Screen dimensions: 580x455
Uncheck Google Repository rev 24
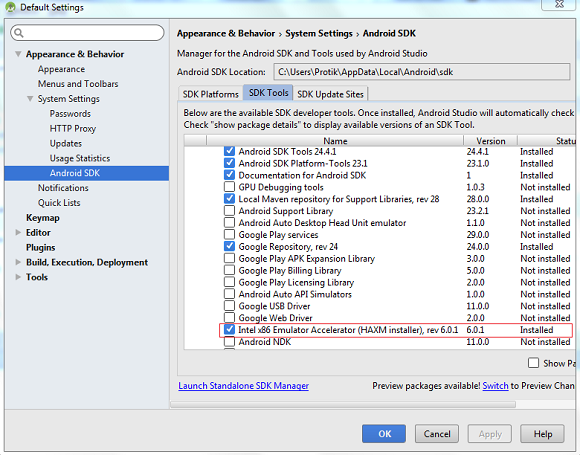pos(229,246)
